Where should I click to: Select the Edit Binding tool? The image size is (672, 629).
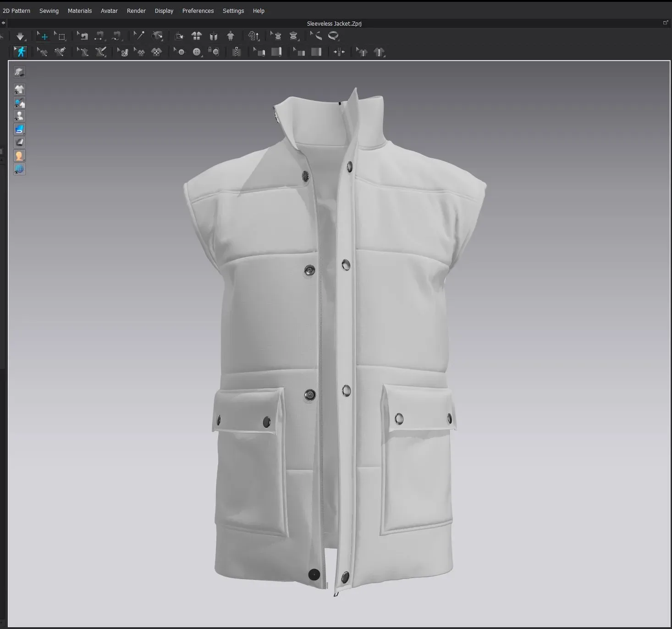[x=299, y=52]
